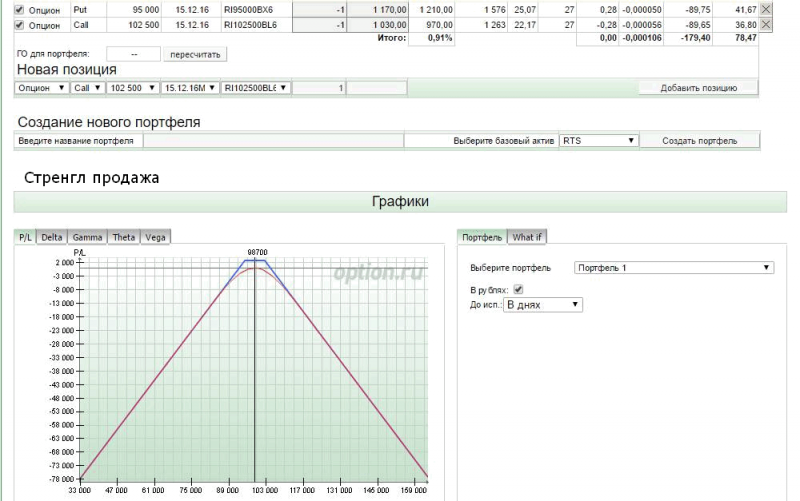Click the chart price label 98700
800x501 pixels.
pos(257,252)
